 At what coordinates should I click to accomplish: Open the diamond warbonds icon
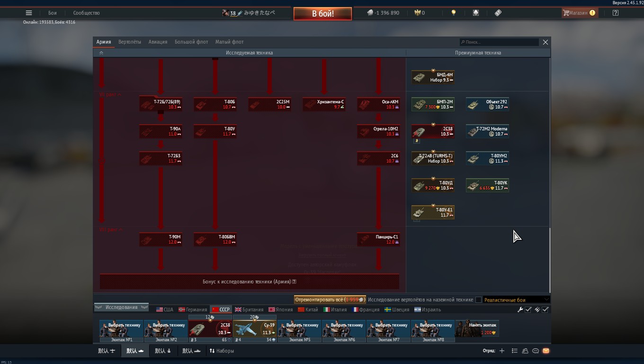(x=476, y=13)
